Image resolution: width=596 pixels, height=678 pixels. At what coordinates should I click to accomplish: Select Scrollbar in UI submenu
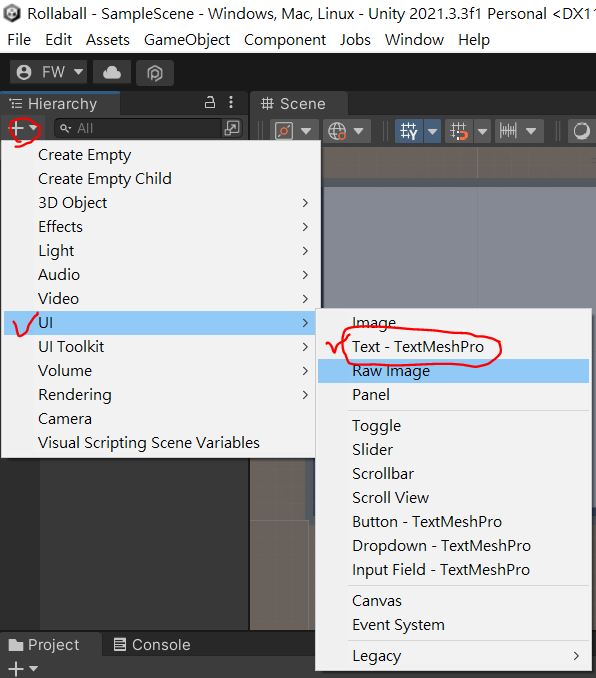[x=453, y=474]
